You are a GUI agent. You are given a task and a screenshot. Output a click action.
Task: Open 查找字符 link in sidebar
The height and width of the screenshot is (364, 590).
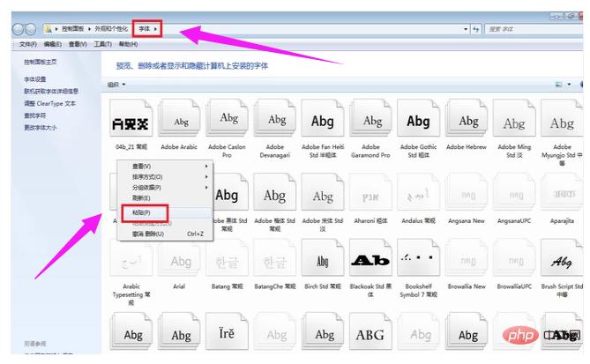[x=35, y=115]
